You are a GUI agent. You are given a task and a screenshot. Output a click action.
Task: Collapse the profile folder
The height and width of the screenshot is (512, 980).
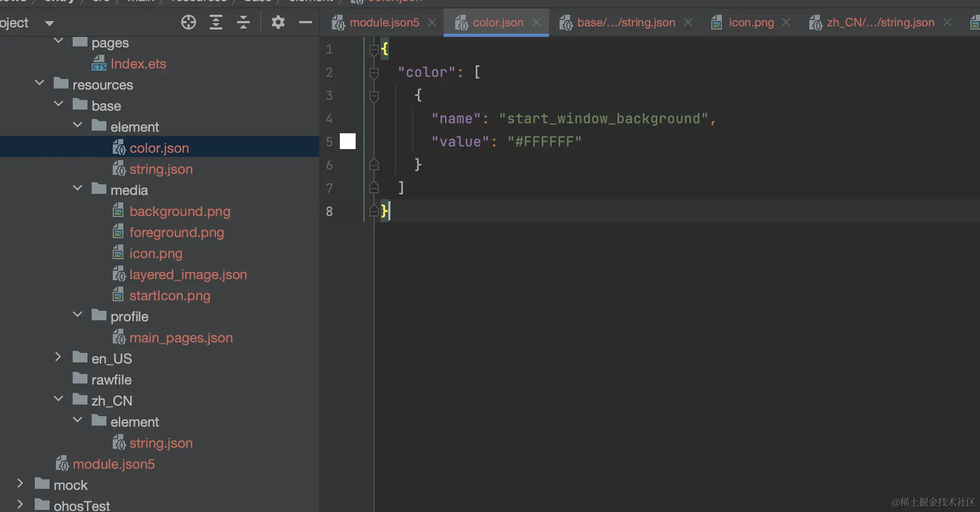pos(77,315)
